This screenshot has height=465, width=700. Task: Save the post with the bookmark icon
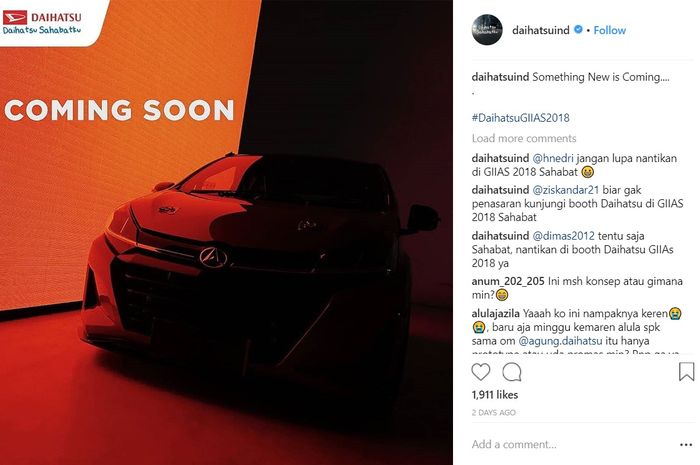[x=686, y=372]
